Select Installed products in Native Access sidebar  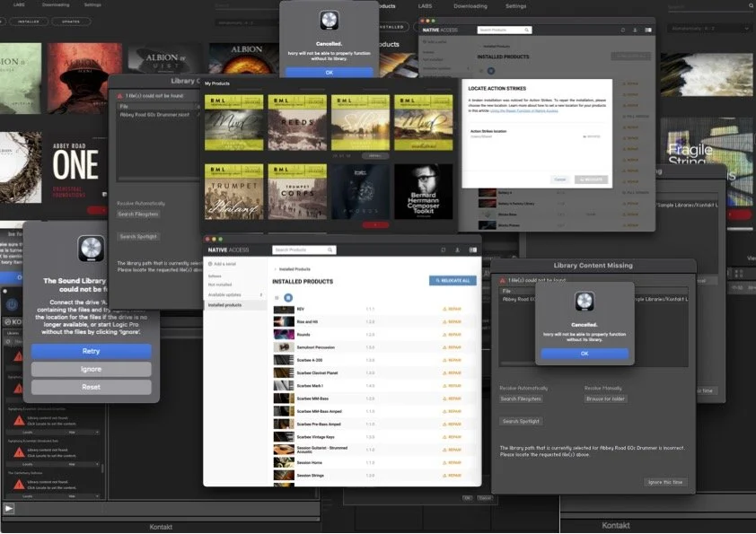(x=235, y=305)
